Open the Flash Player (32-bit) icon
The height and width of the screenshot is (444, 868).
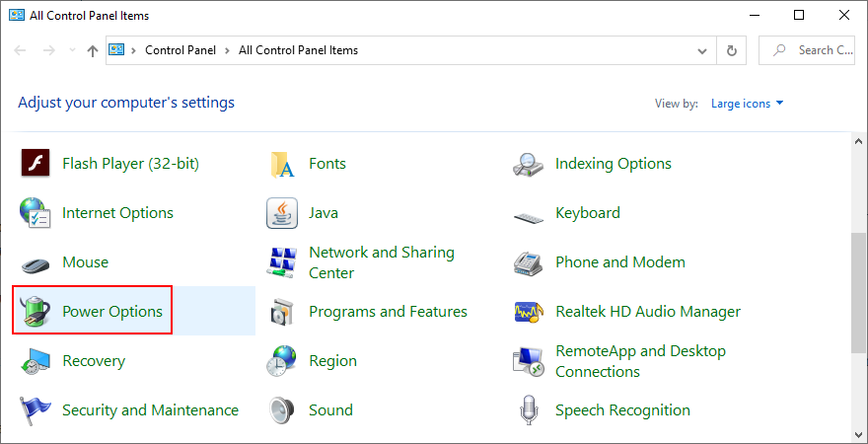pos(36,164)
